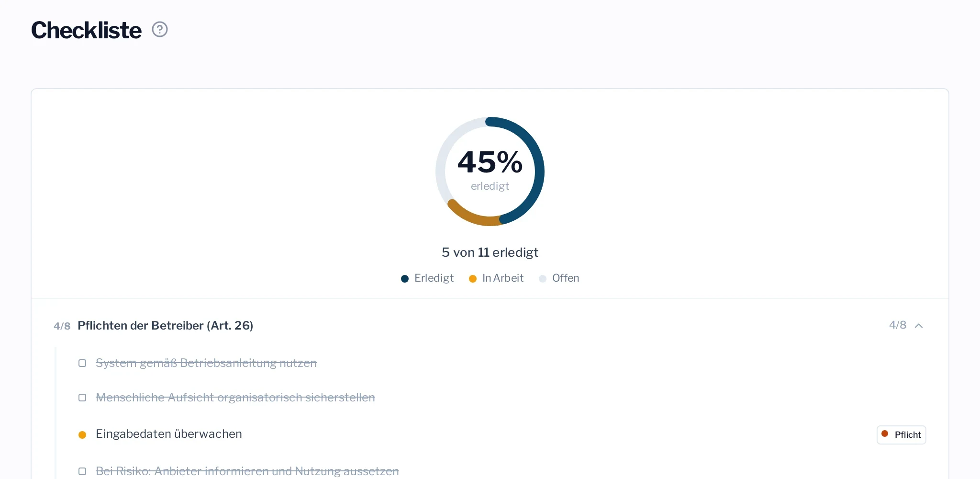Toggle checkbox for Bei Risiko: Anbieter informieren

pos(82,471)
